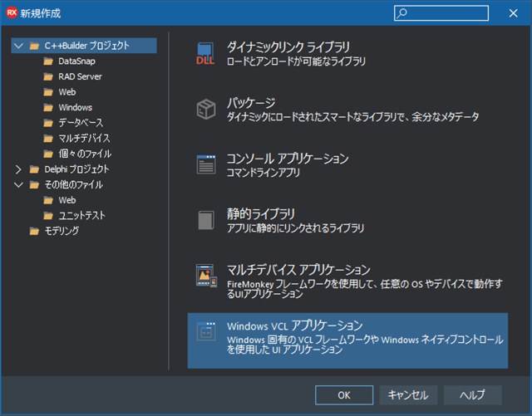
Task: Click folder icon next to Delphi プロジェクト
Action: [34, 169]
